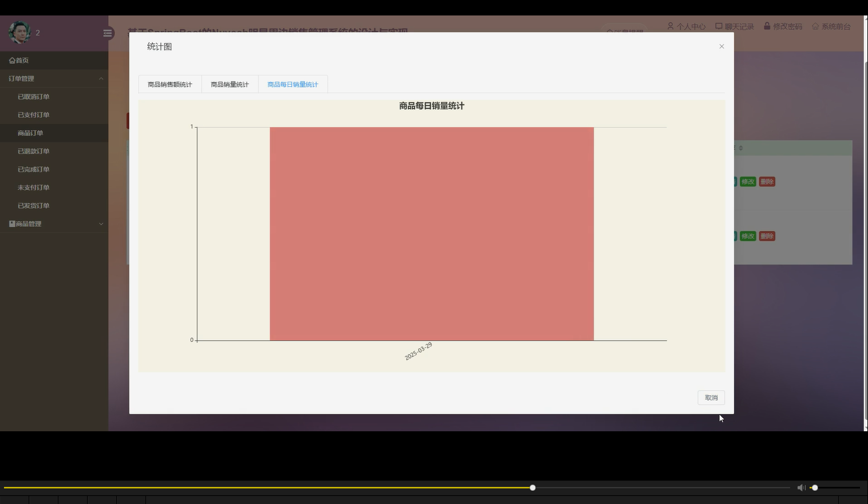Viewport: 868px width, 504px height.
Task: Click the second row's green 修改 button
Action: click(x=748, y=236)
